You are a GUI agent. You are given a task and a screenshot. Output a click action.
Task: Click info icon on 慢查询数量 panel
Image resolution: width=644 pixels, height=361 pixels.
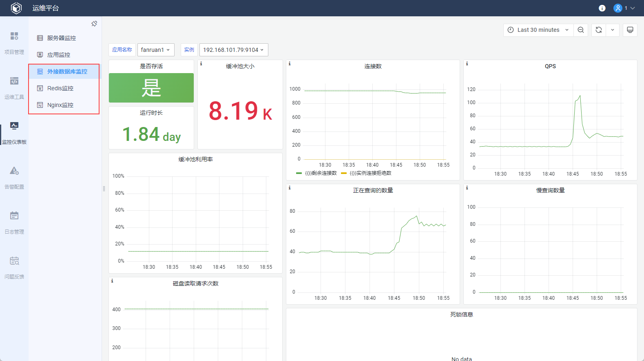(467, 188)
